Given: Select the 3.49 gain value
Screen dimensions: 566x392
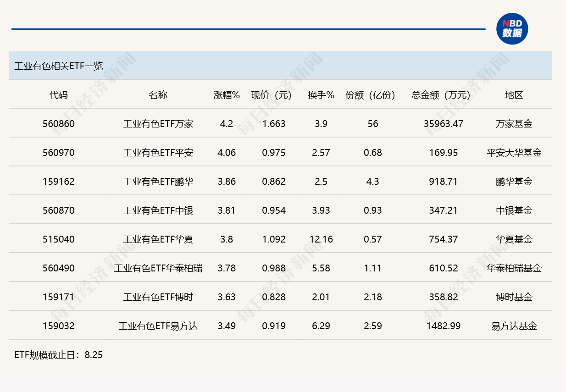Looking at the screenshot, I should [227, 326].
